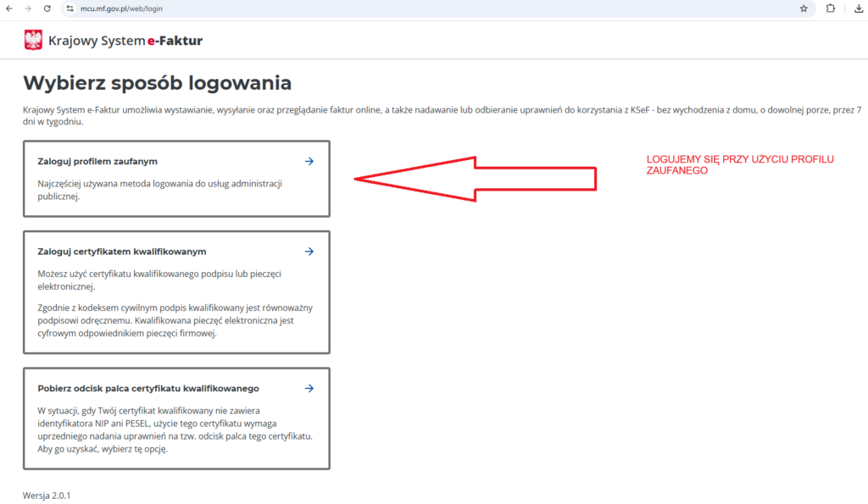Bookmark this page with the star icon
This screenshot has height=504, width=868.
click(804, 8)
